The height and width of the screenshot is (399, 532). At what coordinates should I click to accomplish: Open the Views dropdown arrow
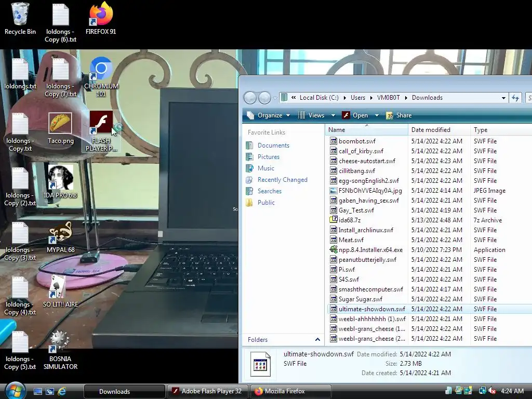[x=333, y=115]
